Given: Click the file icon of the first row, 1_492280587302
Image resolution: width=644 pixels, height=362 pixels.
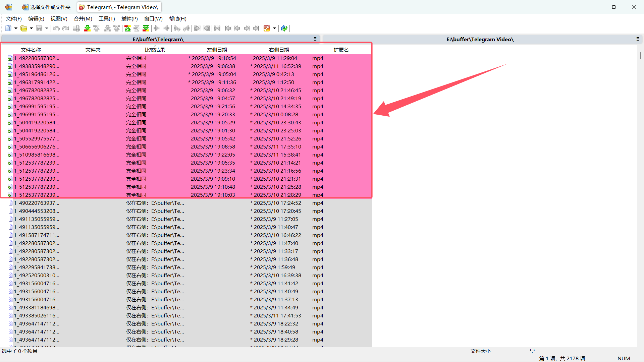Looking at the screenshot, I should [x=10, y=58].
